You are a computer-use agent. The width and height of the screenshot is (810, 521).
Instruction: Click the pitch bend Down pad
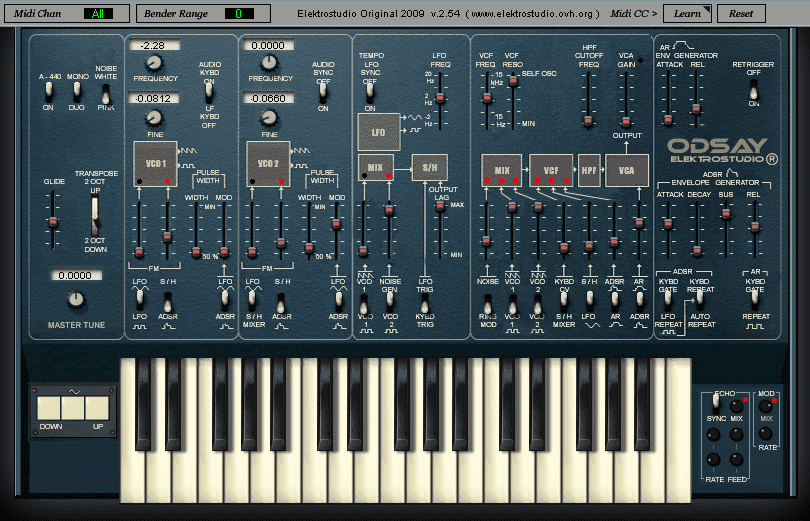[x=49, y=408]
